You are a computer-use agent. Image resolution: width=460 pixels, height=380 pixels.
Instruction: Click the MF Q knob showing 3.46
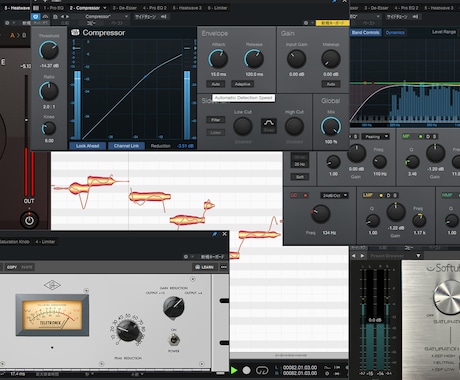(412, 162)
